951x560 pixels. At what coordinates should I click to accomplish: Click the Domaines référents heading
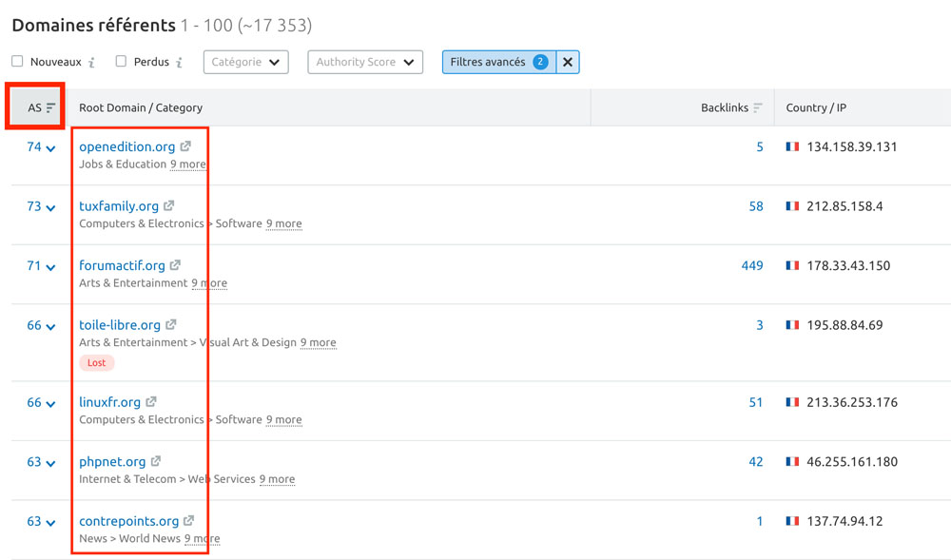tap(94, 26)
